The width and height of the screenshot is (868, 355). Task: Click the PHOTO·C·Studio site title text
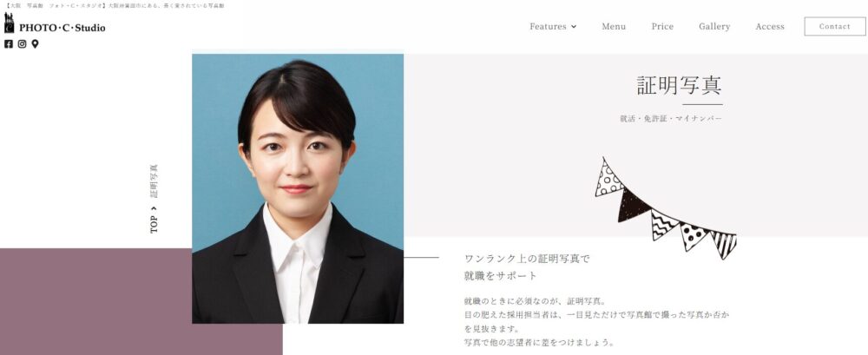pyautogui.click(x=62, y=28)
